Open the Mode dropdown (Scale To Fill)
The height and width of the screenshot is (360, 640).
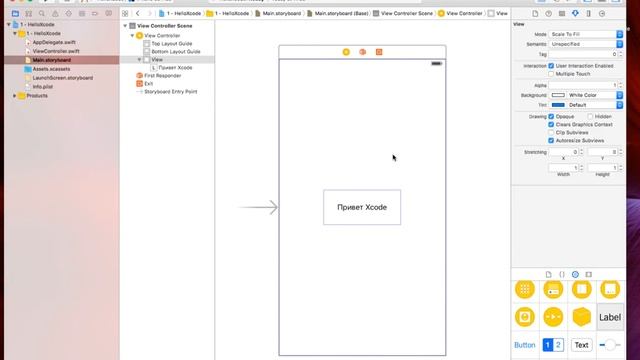[x=586, y=34]
